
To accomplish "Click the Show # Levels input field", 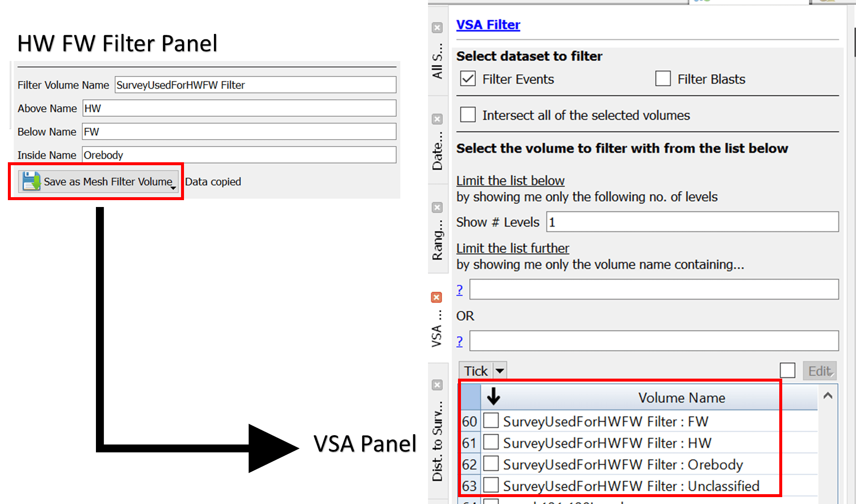I will [x=692, y=222].
